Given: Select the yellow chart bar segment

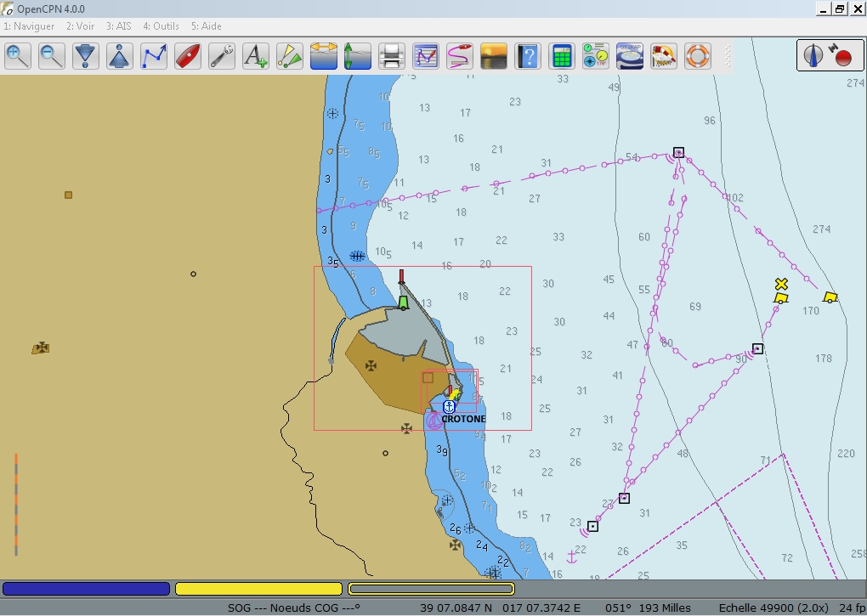Looking at the screenshot, I should [x=258, y=589].
